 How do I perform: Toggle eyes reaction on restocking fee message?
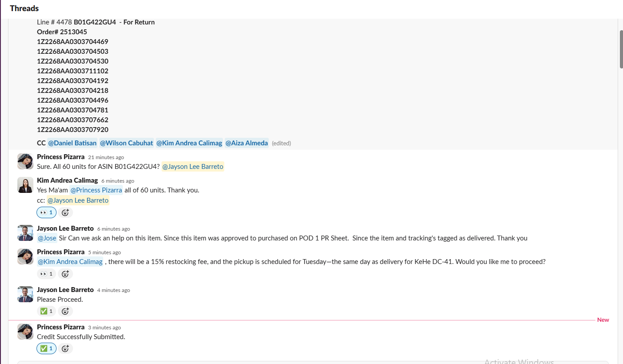(46, 274)
